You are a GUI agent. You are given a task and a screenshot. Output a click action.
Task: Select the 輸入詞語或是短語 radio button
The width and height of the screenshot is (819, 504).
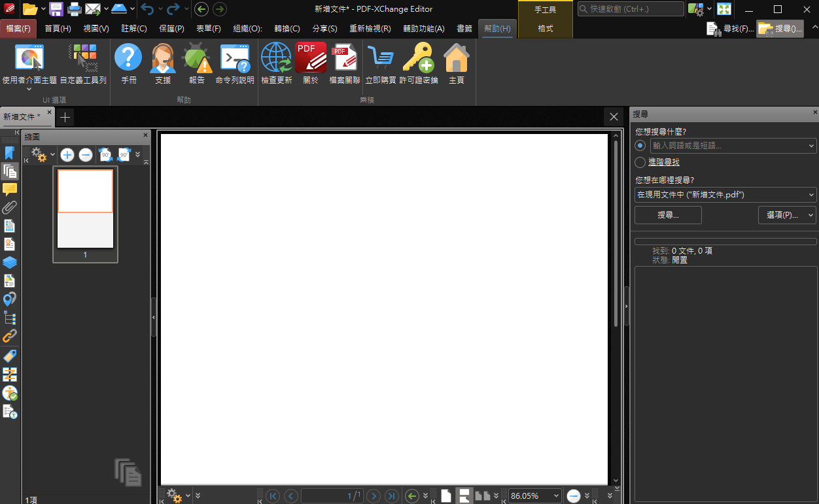(x=639, y=145)
